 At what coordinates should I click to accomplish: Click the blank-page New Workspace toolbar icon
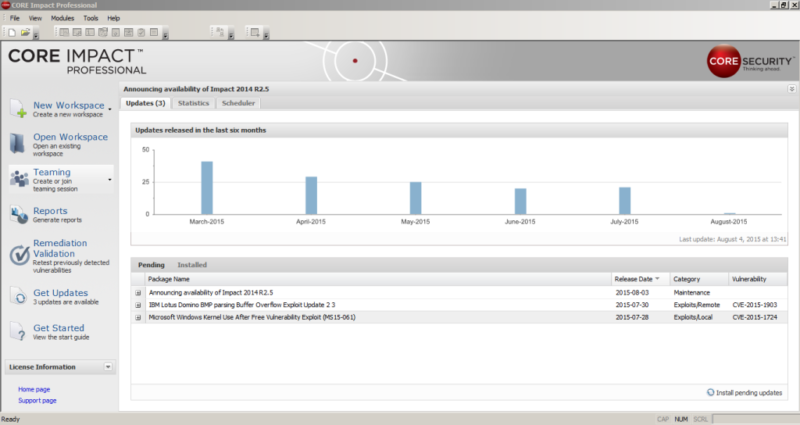coord(12,33)
